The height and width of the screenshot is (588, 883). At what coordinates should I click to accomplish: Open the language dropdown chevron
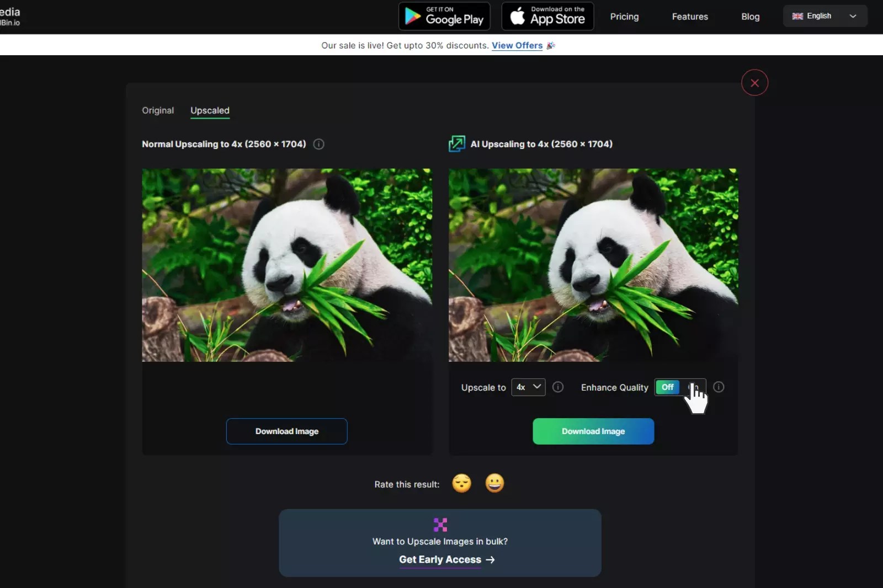(x=853, y=16)
